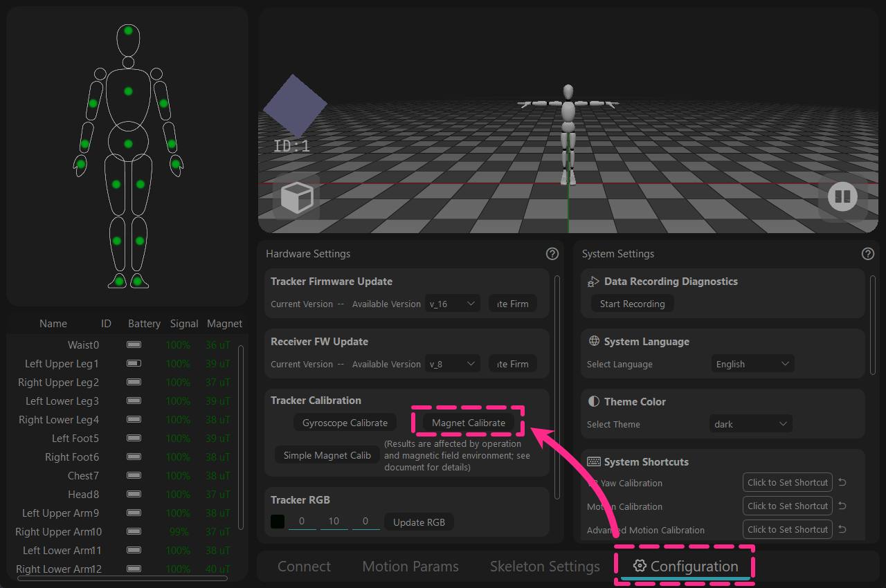Click the chest tracker dot on body diagram
The image size is (886, 588).
(x=128, y=91)
